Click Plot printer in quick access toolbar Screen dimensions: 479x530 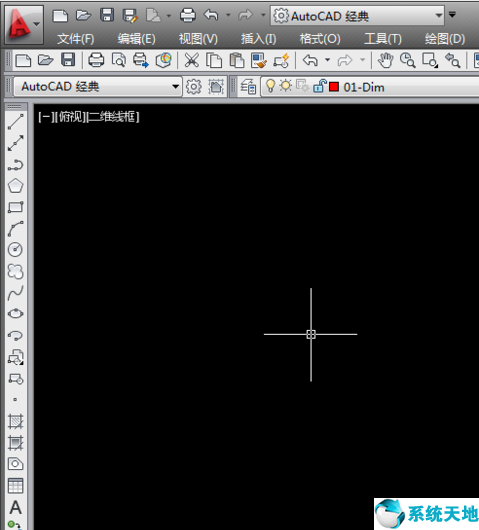click(x=188, y=15)
